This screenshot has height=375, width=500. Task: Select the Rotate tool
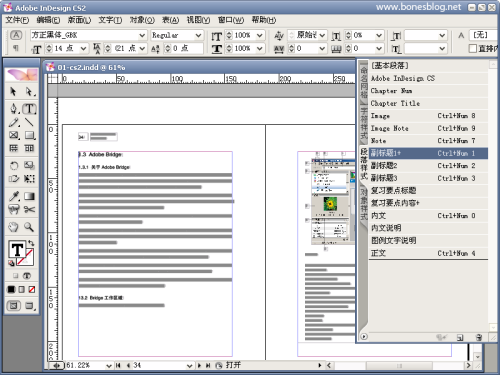(13, 166)
